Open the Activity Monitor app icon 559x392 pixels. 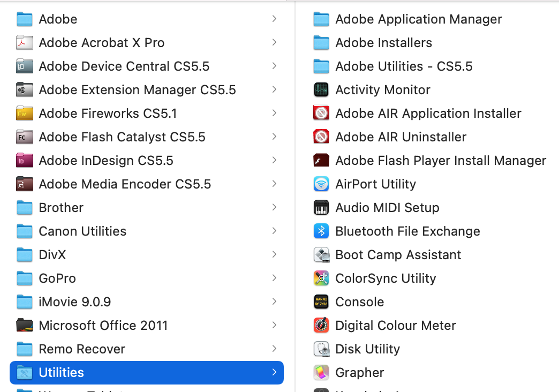321,90
